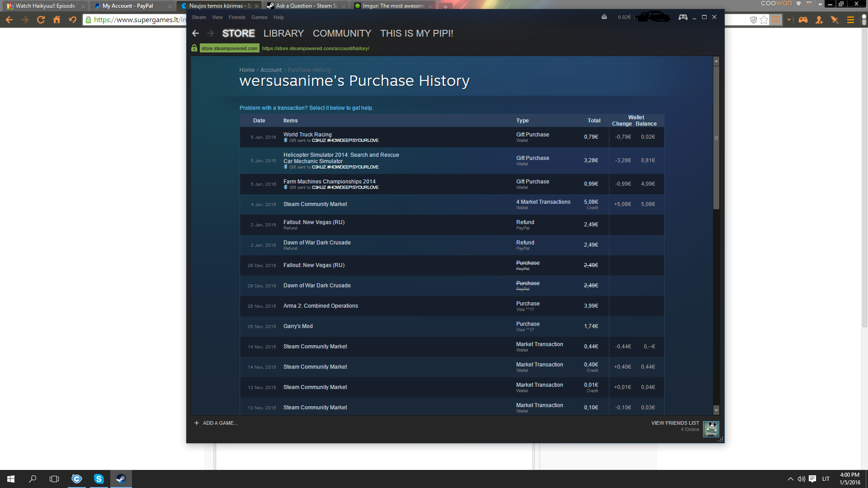Viewport: 868px width, 488px height.
Task: Select the World Truck Racing transaction row
Action: (452, 137)
